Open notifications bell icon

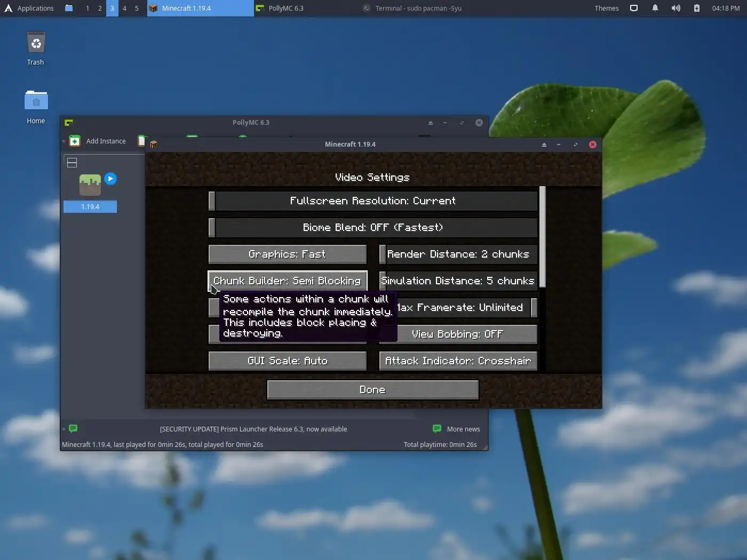click(655, 8)
